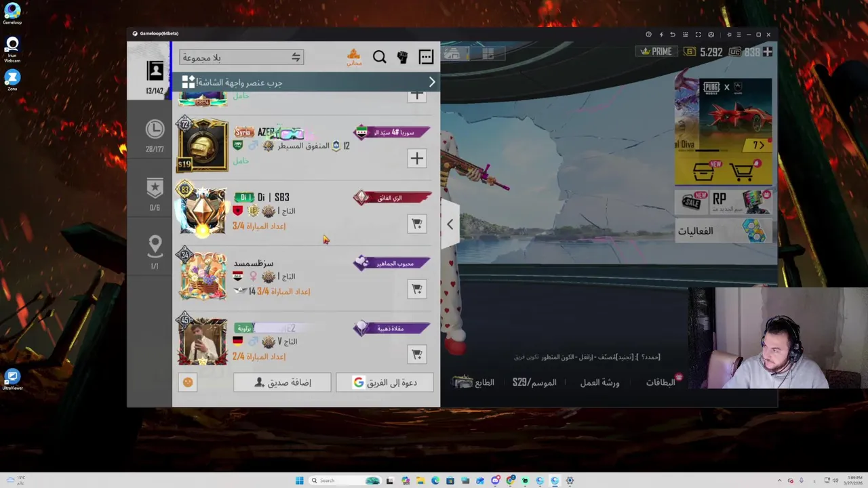The image size is (868, 488).
Task: Open the shopping cart shop icon
Action: point(745,171)
